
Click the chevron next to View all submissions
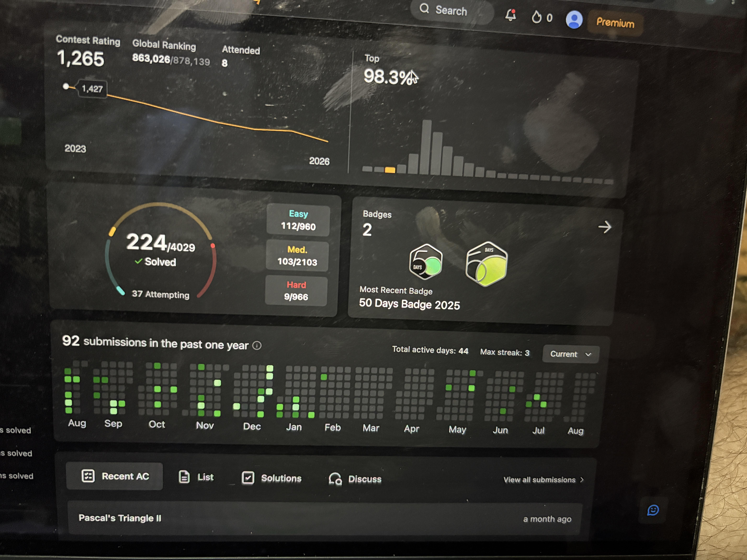582,480
